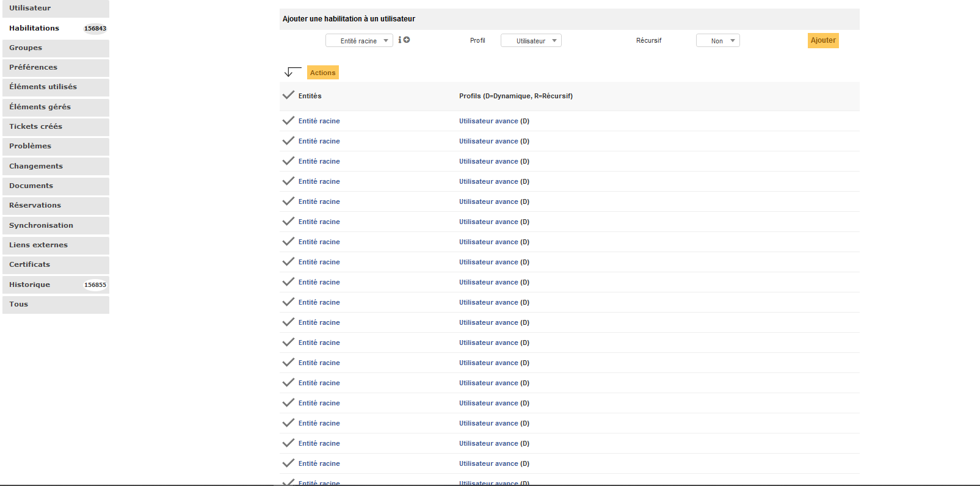
Task: Click the 'Ajouter une habilitation à un utilisateur' heading
Action: pyautogui.click(x=349, y=19)
